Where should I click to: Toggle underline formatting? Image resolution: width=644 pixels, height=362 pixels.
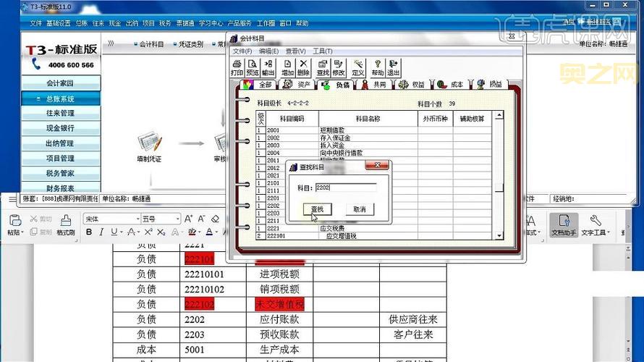pyautogui.click(x=114, y=232)
